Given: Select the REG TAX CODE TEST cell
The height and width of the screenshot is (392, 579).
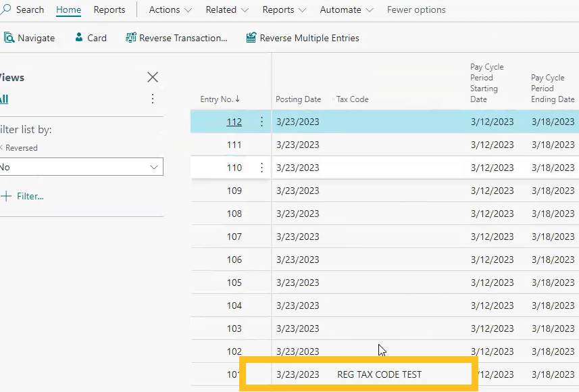Looking at the screenshot, I should pos(379,374).
